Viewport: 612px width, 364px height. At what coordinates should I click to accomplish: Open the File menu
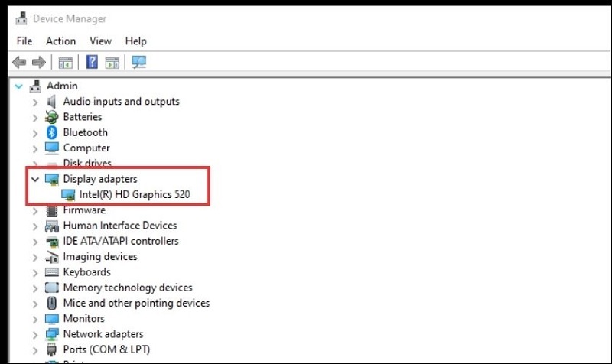click(24, 41)
